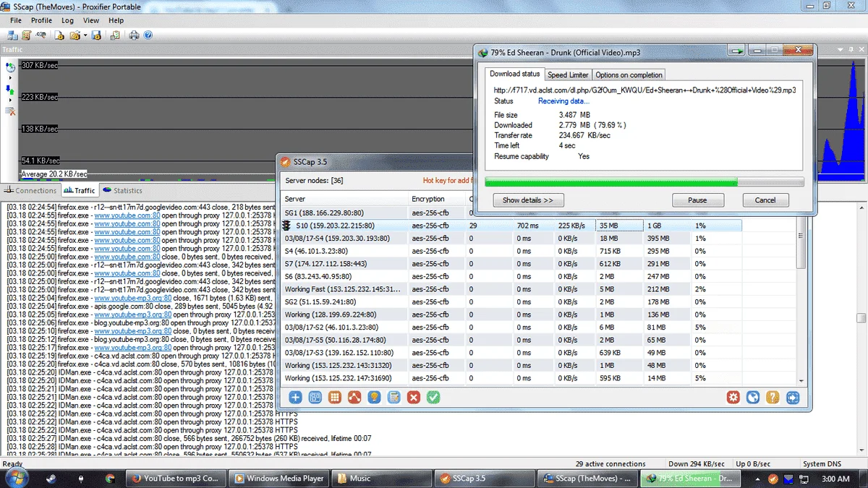This screenshot has height=488, width=868.
Task: Sort by the Server column header
Action: tap(344, 199)
